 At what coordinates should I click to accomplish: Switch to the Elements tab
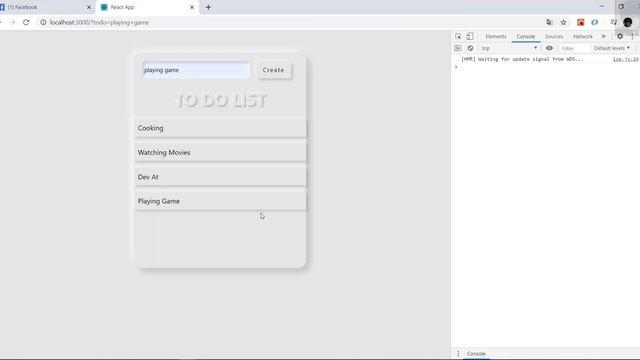pos(496,36)
